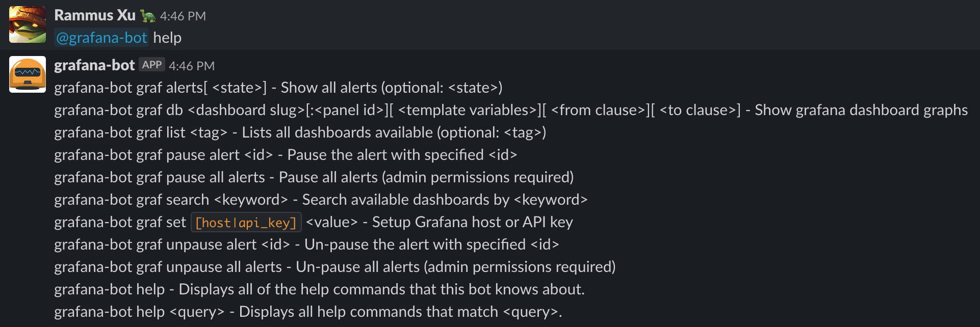Click the "graf list" dashboards line
980x327 pixels.
[x=300, y=132]
